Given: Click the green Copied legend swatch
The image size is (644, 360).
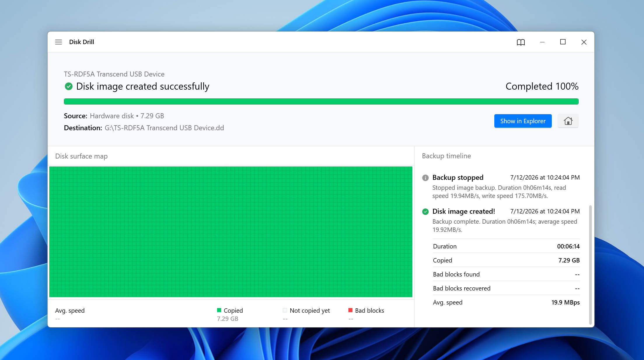Looking at the screenshot, I should [219, 310].
